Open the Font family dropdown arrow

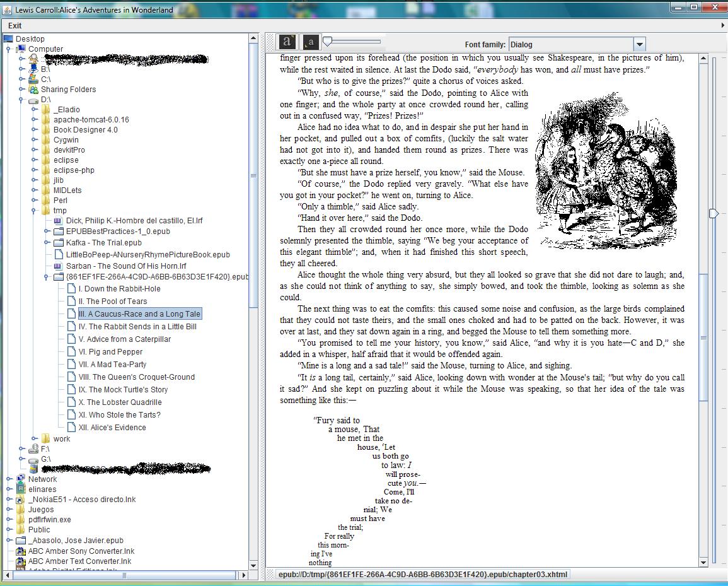639,45
